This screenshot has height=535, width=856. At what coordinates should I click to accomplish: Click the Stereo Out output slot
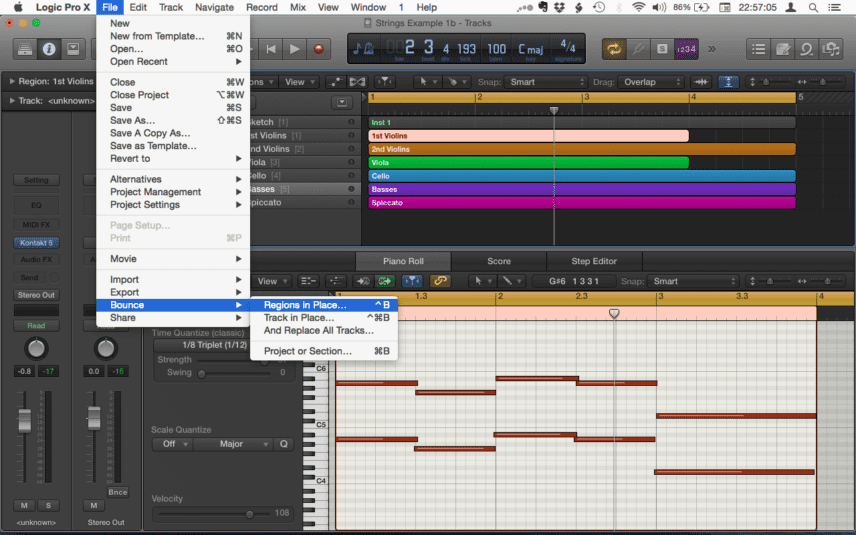[36, 295]
